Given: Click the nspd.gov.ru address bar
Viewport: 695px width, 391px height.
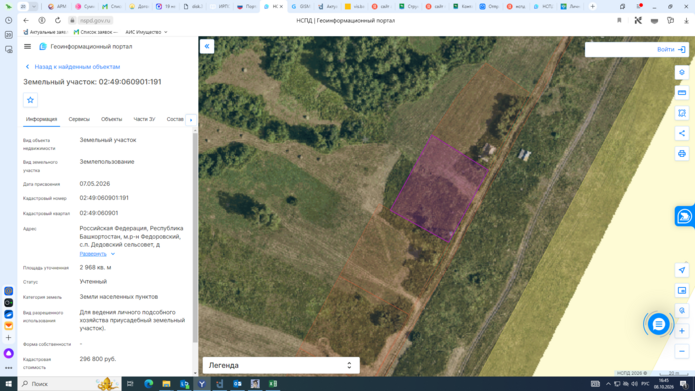Looking at the screenshot, I should point(95,20).
